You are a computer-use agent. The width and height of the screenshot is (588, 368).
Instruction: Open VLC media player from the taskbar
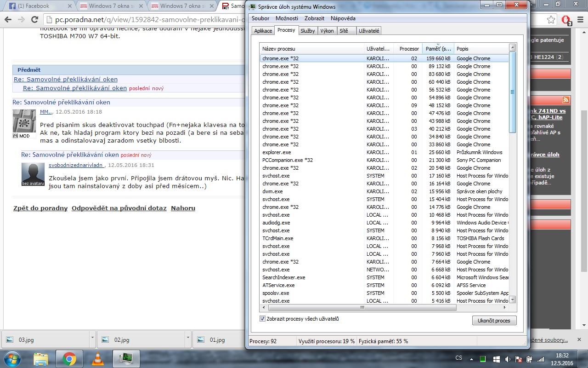tap(98, 358)
